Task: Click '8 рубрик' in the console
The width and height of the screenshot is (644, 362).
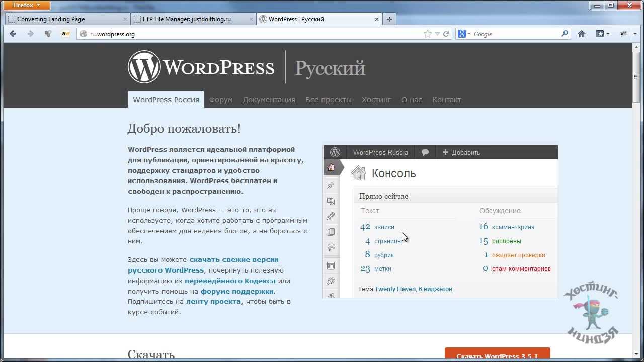Action: (379, 255)
